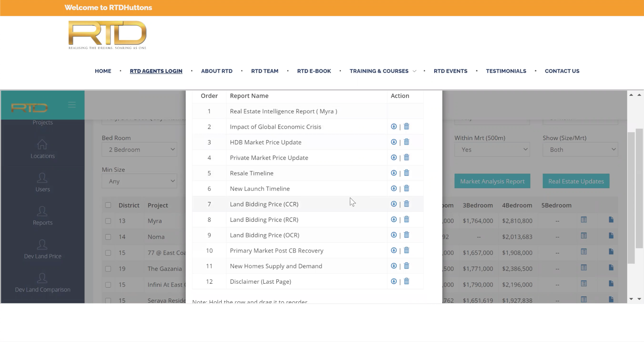Open RTD EVENTS page
644x342 pixels.
click(x=450, y=71)
